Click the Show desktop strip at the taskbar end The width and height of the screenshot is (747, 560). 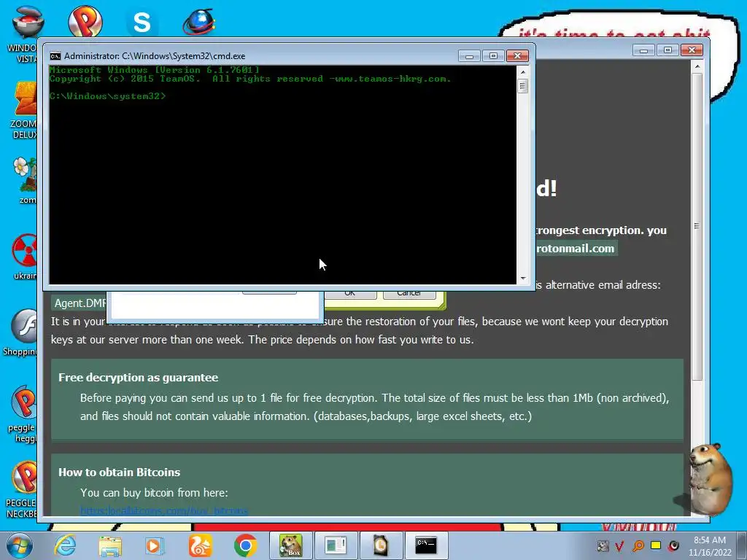pyautogui.click(x=743, y=545)
